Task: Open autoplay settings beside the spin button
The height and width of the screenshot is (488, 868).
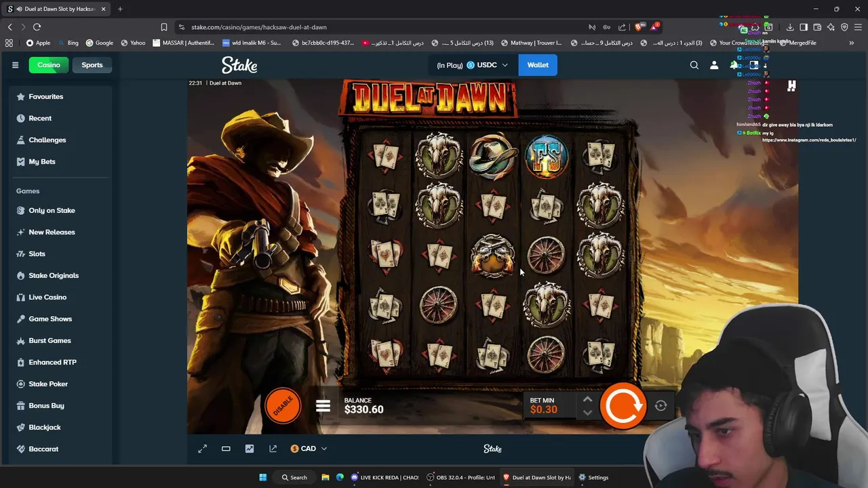Action: click(x=660, y=406)
